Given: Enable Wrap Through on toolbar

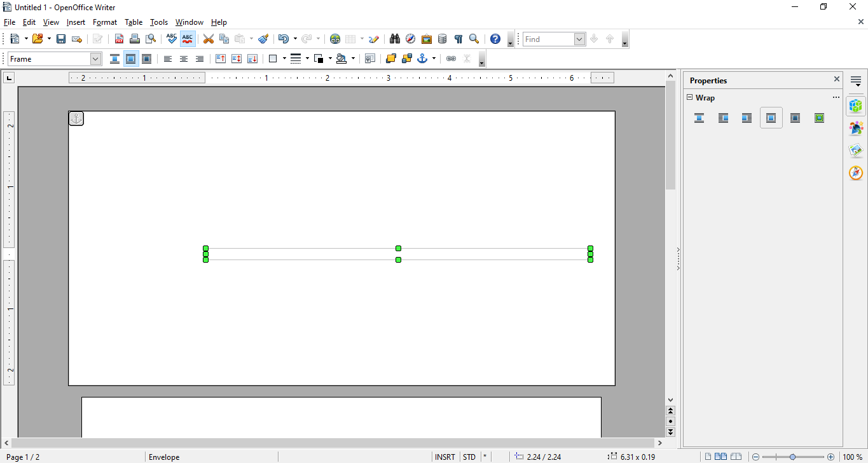Looking at the screenshot, I should [x=146, y=59].
